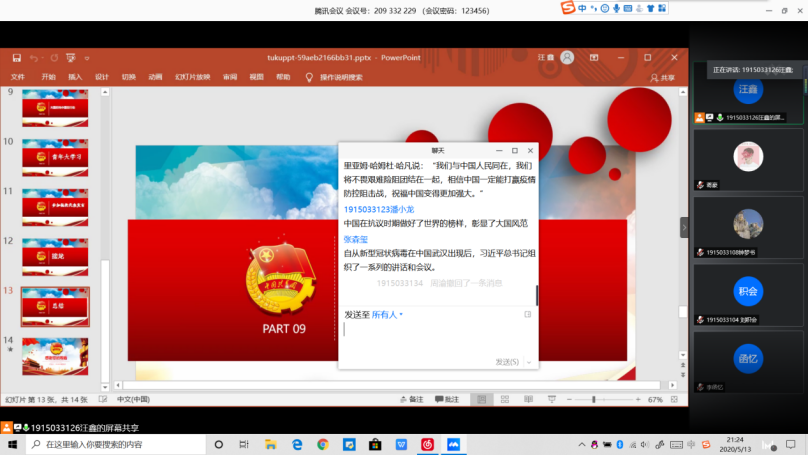Click the Redo icon in quick access toolbar
Screen dimensions: 808x455
[54, 58]
